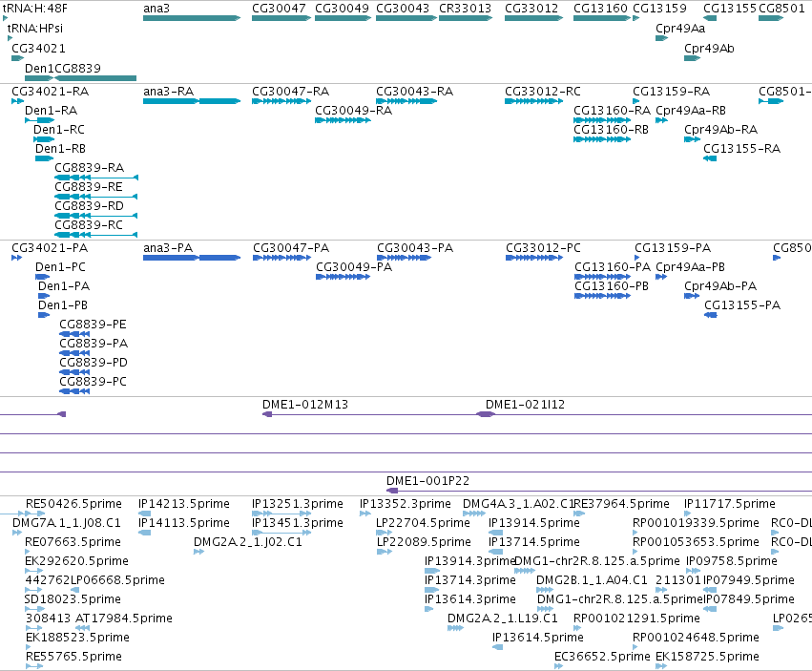Select the AT17984.5prime EST label
812x671 pixels.
click(124, 619)
